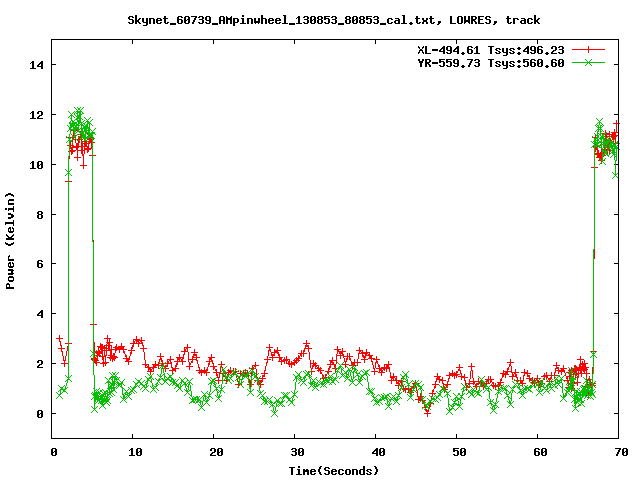Click x-axis tick label 40

point(378,452)
